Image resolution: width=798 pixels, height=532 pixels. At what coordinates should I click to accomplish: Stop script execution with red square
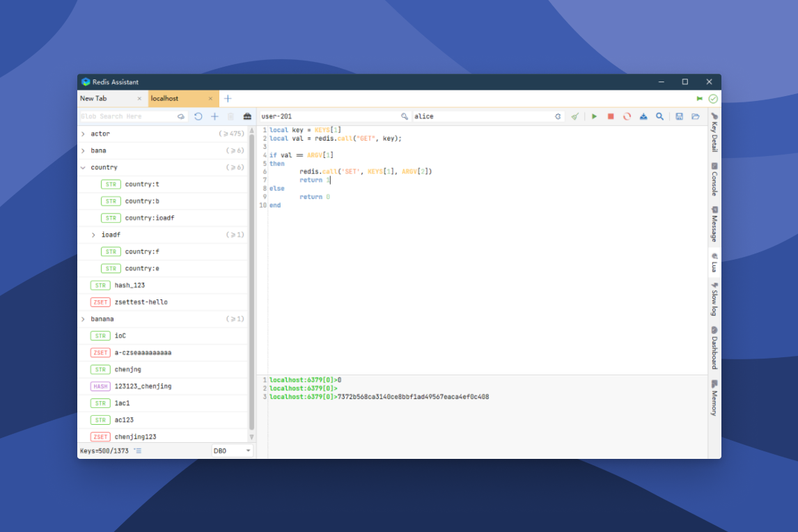611,116
